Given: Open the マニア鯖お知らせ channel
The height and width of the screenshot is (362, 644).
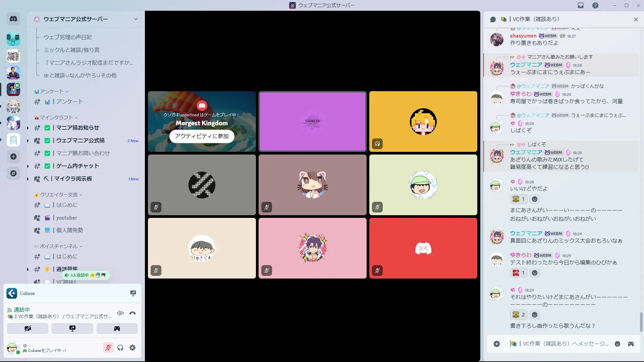Looking at the screenshot, I should pos(77,128).
